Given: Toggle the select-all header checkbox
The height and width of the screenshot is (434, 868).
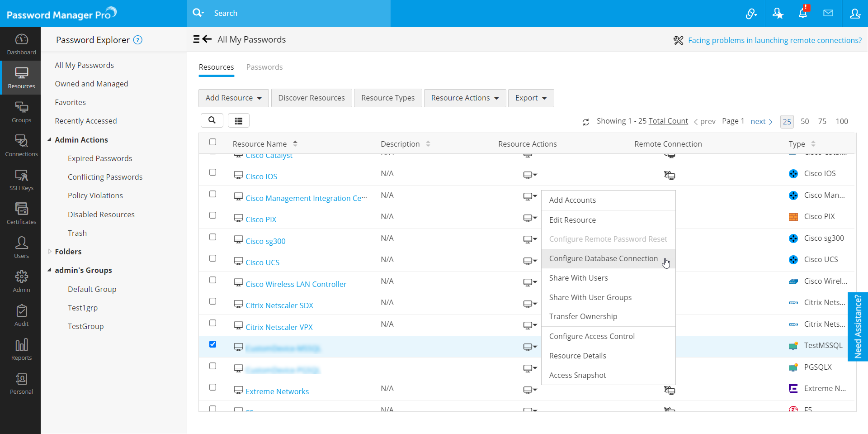Looking at the screenshot, I should tap(213, 142).
